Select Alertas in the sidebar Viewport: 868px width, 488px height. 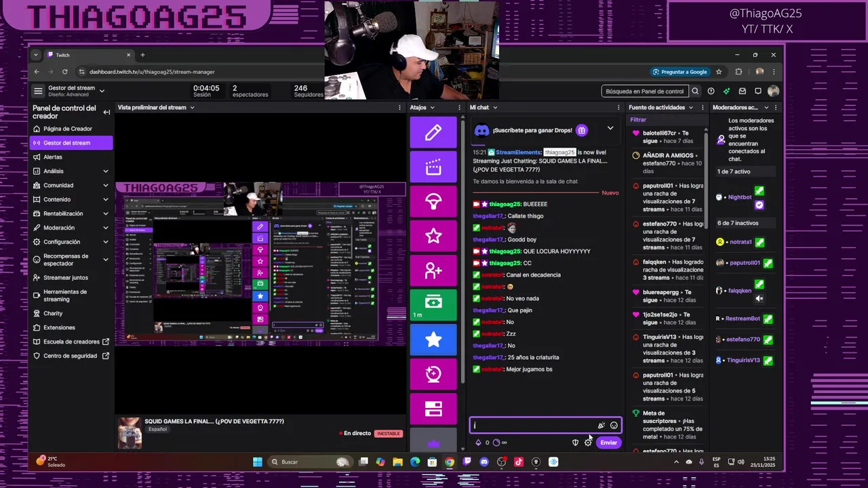click(71, 157)
